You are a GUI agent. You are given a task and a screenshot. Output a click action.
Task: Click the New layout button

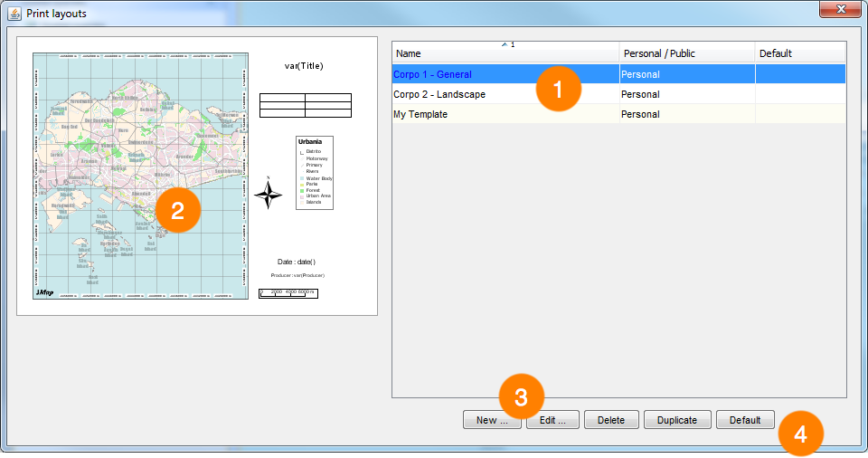coord(492,420)
